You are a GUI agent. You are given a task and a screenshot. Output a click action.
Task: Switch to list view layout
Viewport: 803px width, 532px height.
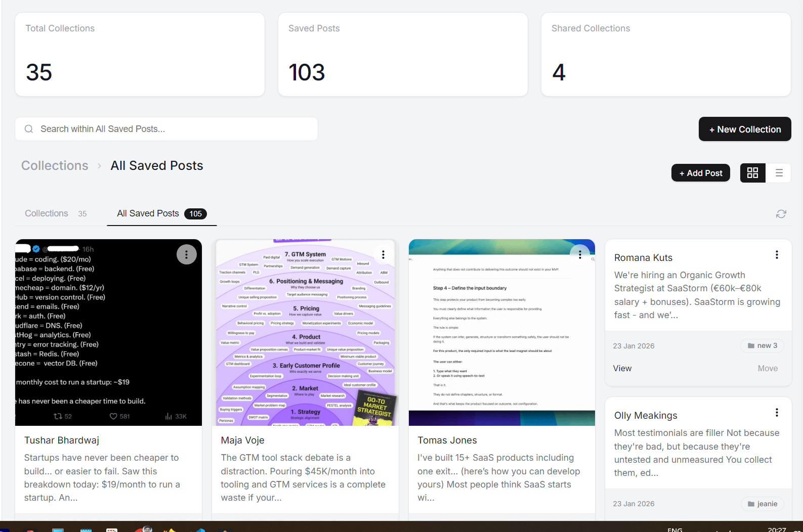(x=779, y=173)
